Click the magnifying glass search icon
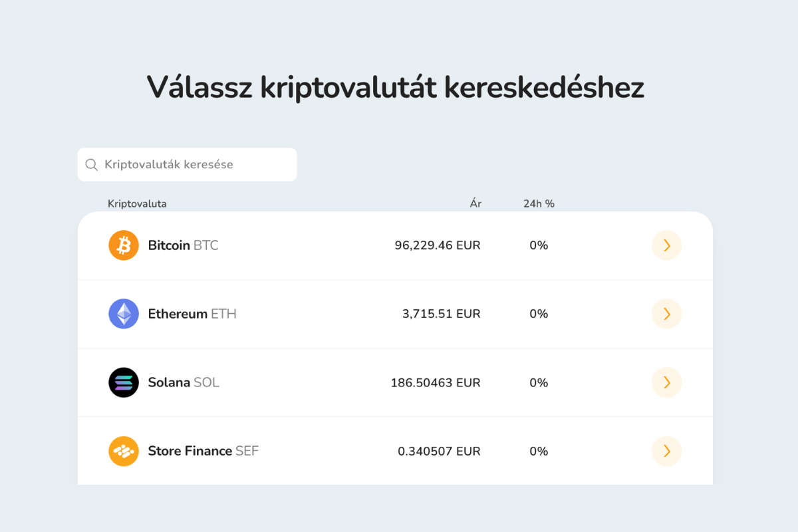This screenshot has height=532, width=798. (x=92, y=164)
